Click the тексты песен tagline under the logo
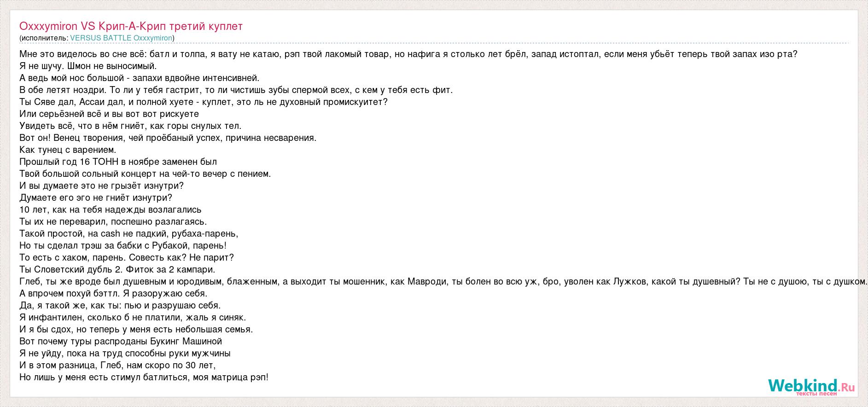The width and height of the screenshot is (868, 407). click(x=816, y=394)
